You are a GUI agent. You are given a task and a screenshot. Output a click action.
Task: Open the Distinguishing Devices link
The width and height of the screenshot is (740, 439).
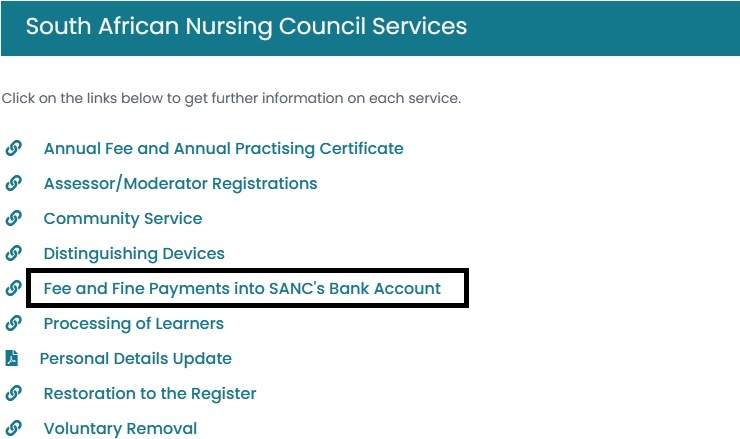(x=134, y=254)
